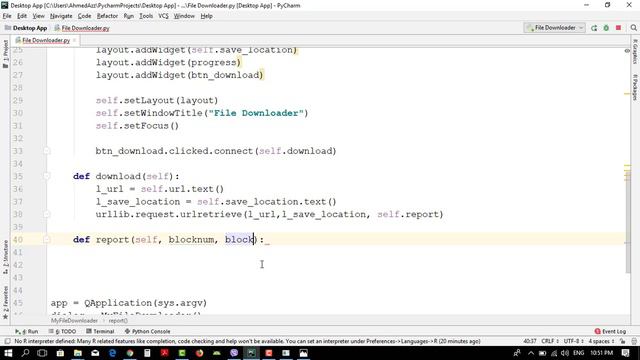The image size is (640, 360).
Task: Click fold end marker at line 38
Action: tap(47, 214)
